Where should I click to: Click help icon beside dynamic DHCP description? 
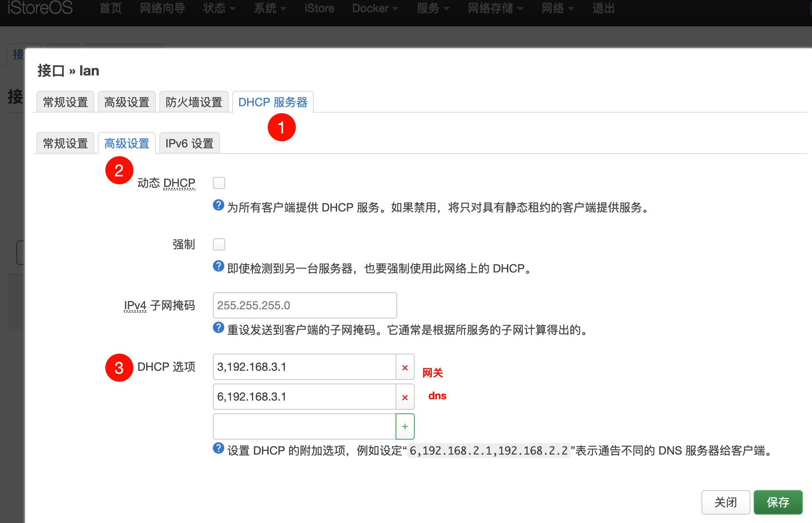(218, 205)
